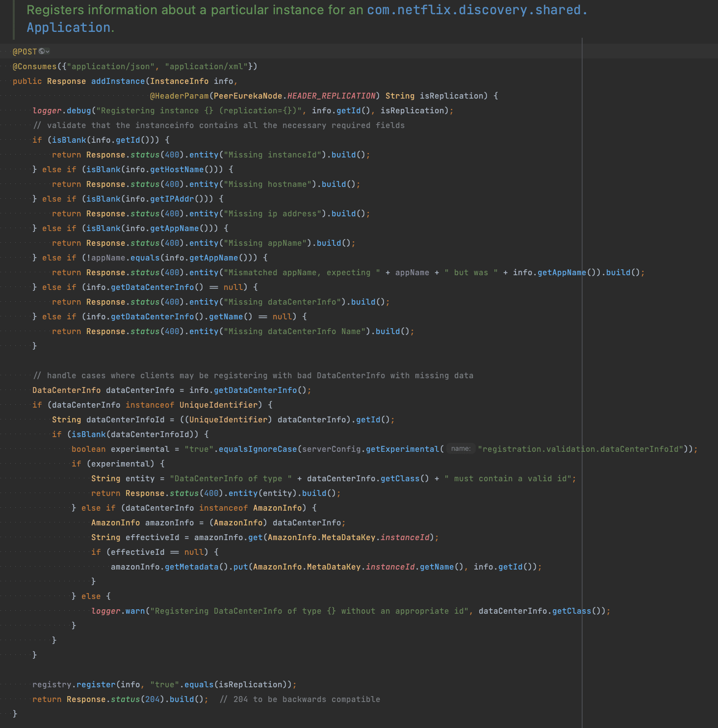The height and width of the screenshot is (728, 718).
Task: Click the getIPAddr method call
Action: (x=172, y=199)
